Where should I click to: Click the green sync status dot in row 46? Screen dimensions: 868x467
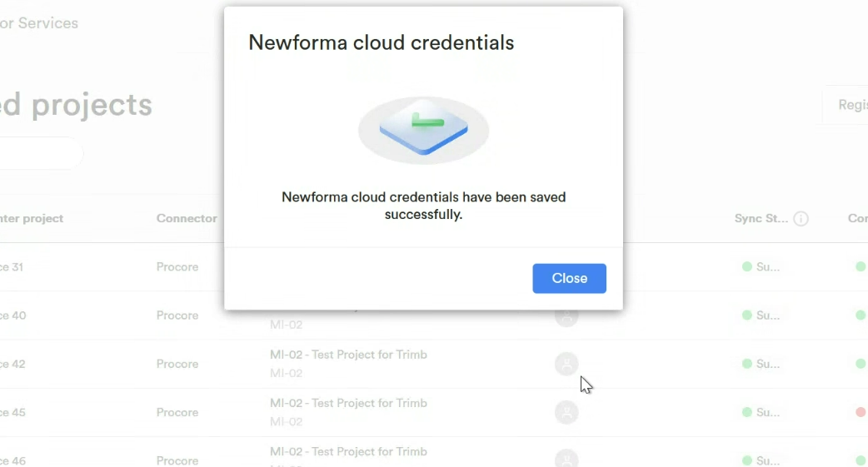tap(747, 460)
